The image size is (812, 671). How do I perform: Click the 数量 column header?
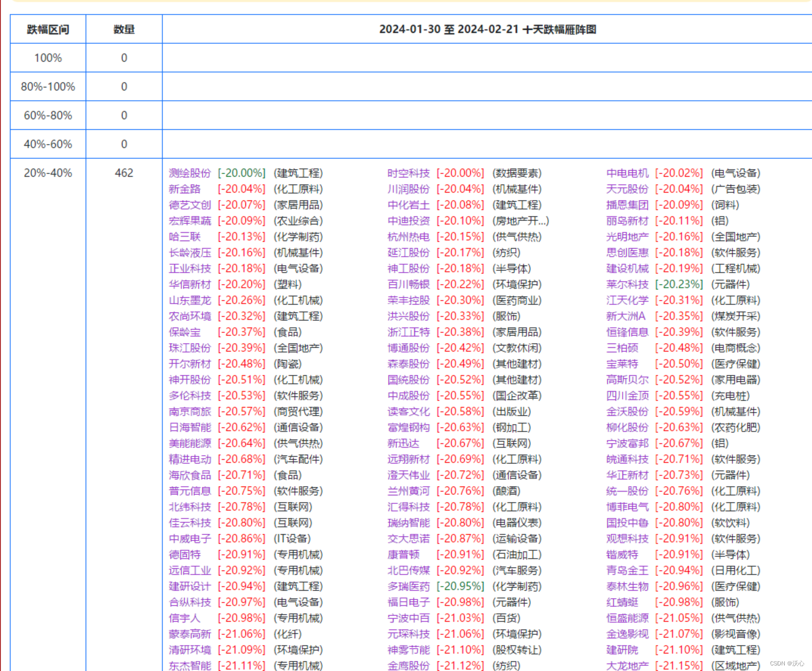tap(124, 29)
